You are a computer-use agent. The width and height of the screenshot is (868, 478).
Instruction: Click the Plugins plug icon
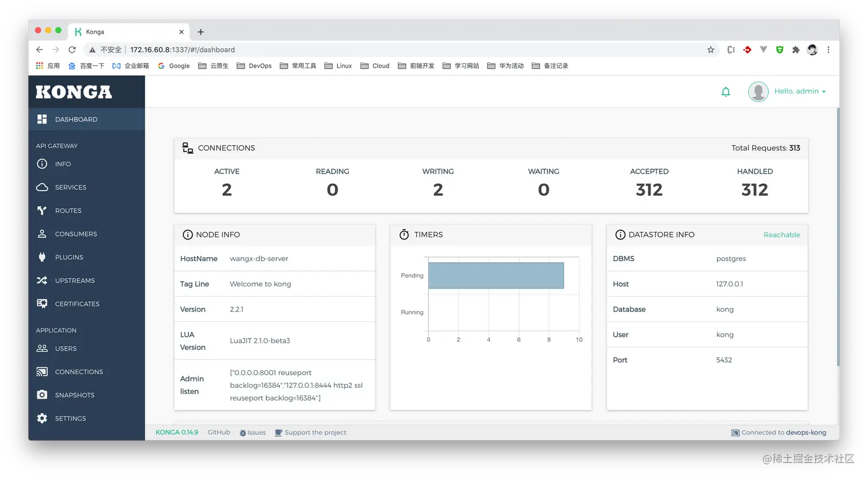click(x=42, y=257)
